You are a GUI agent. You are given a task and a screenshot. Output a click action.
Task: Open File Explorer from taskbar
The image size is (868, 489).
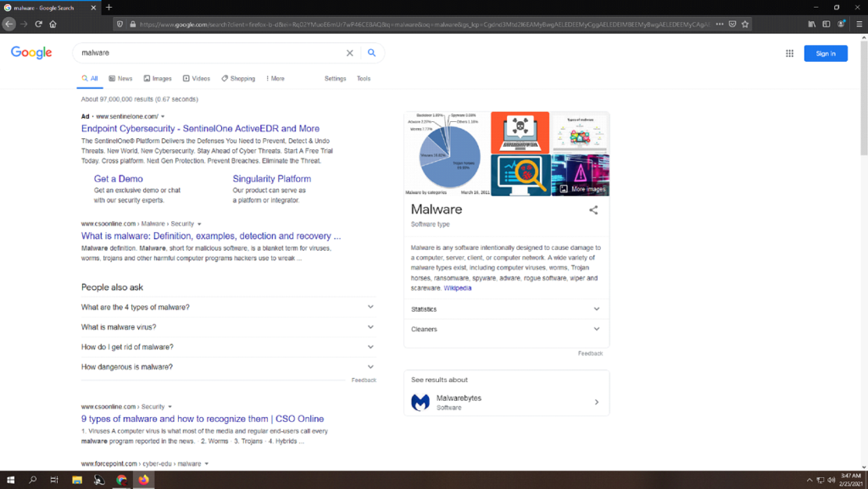coord(77,480)
